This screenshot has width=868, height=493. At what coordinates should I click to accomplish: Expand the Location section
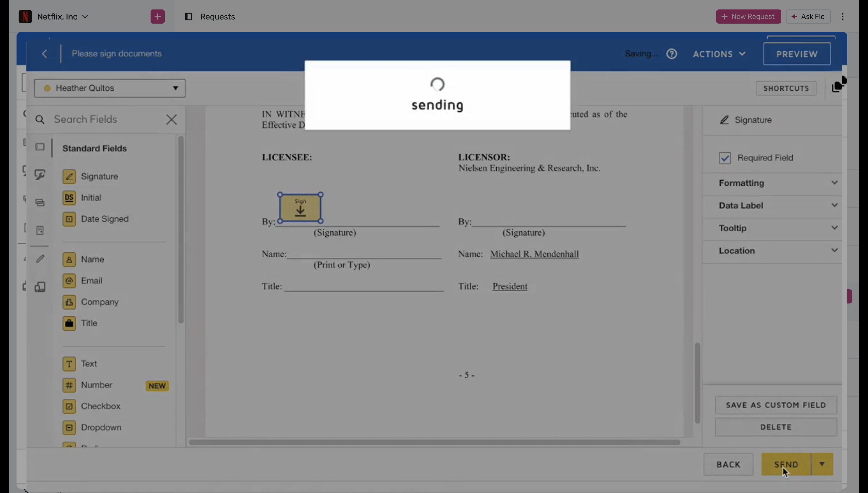click(x=778, y=251)
